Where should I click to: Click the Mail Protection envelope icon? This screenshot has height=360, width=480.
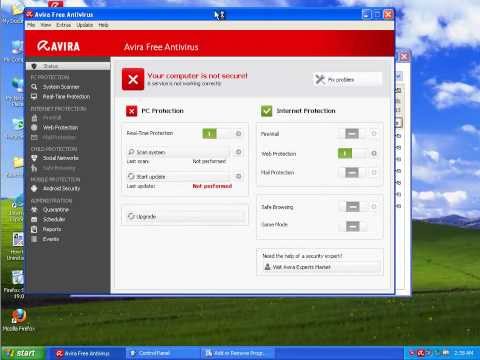34,137
